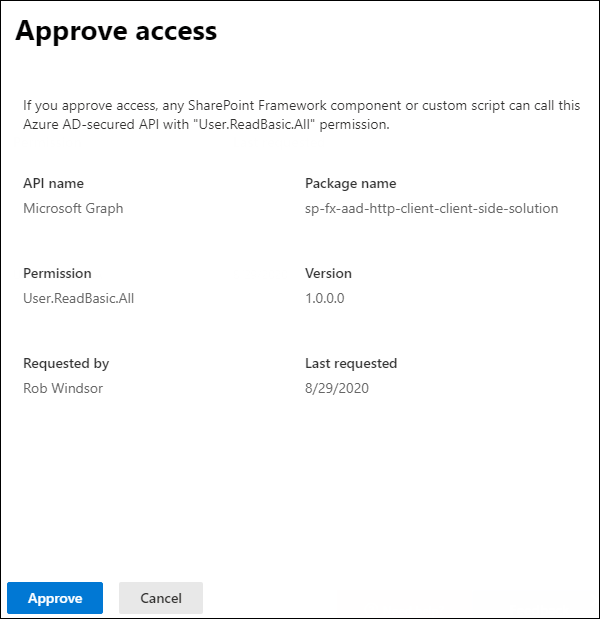Select the 'User.ReadBasic.All' permission value under Permission
This screenshot has height=619, width=600.
pos(79,298)
